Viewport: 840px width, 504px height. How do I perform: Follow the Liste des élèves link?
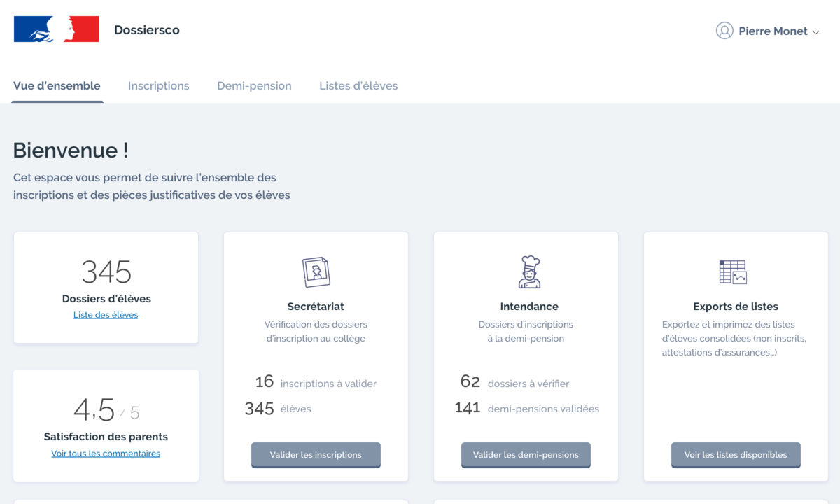tap(106, 315)
